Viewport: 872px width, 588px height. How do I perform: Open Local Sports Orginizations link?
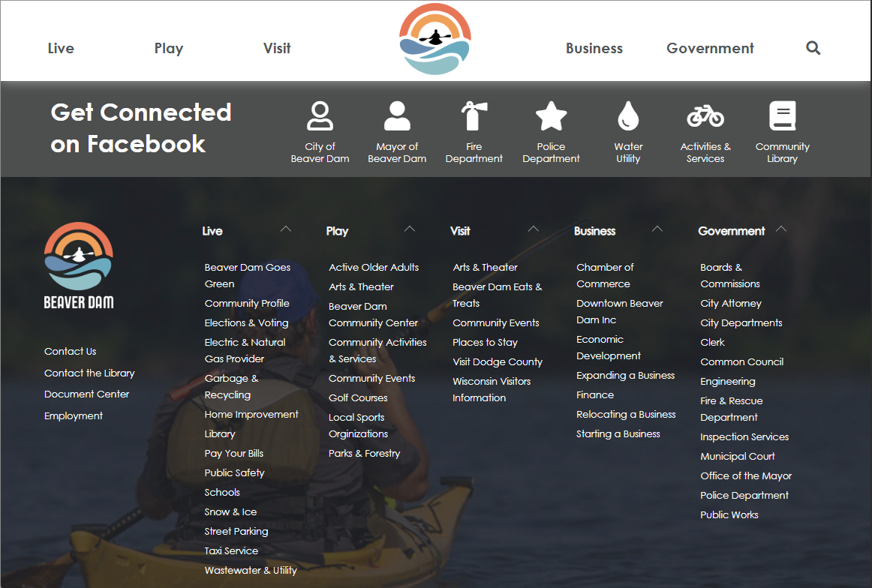[x=358, y=426]
